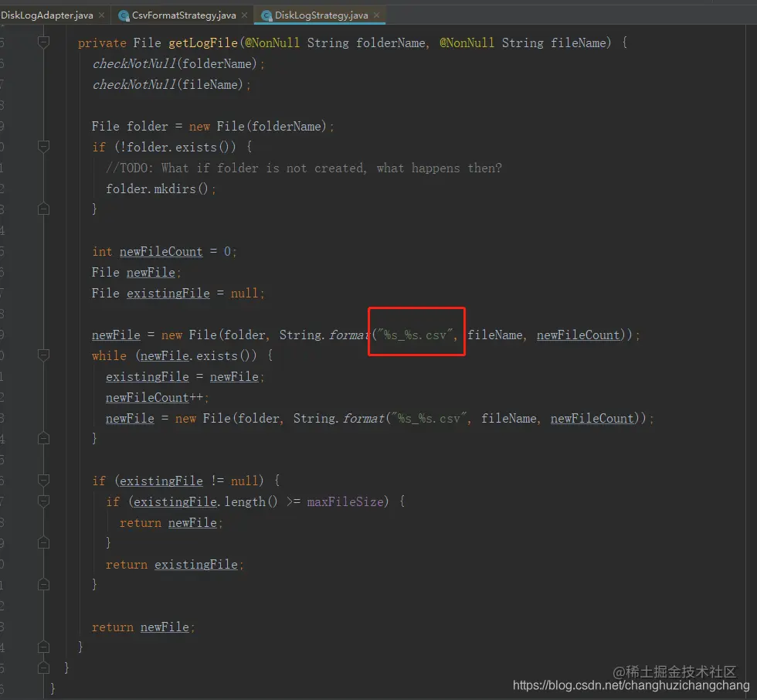Click the checkNotNull(fileName) call
Screen dimensions: 757x700
click(x=171, y=84)
